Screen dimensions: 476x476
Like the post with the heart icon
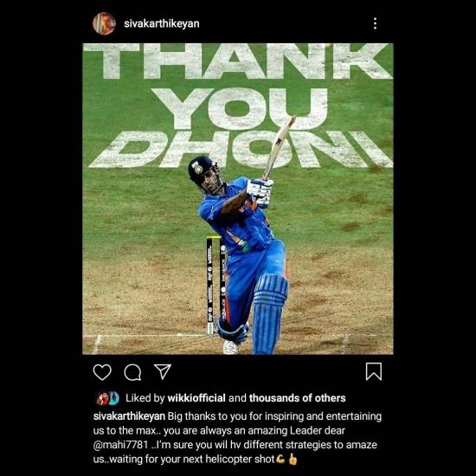coord(102,372)
